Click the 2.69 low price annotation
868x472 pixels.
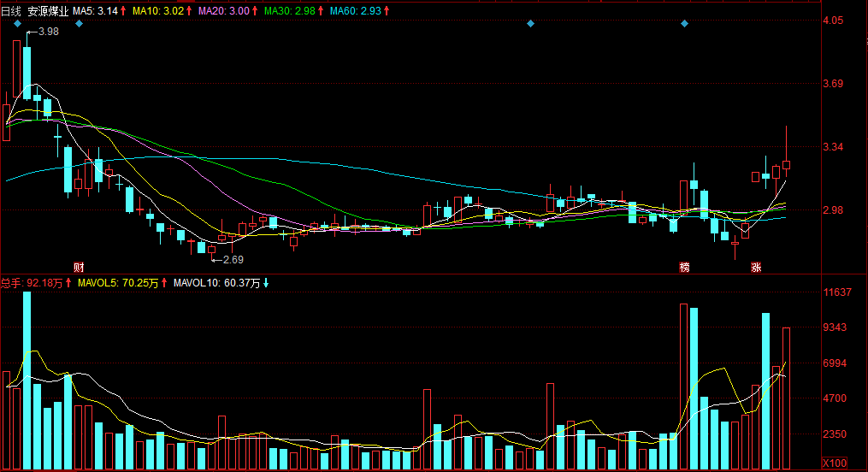click(x=233, y=259)
